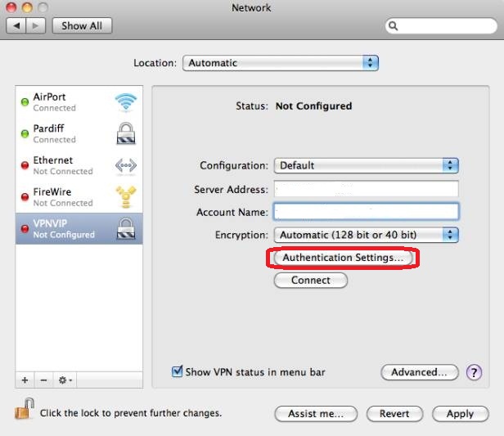Add a new network service with plus

click(25, 380)
